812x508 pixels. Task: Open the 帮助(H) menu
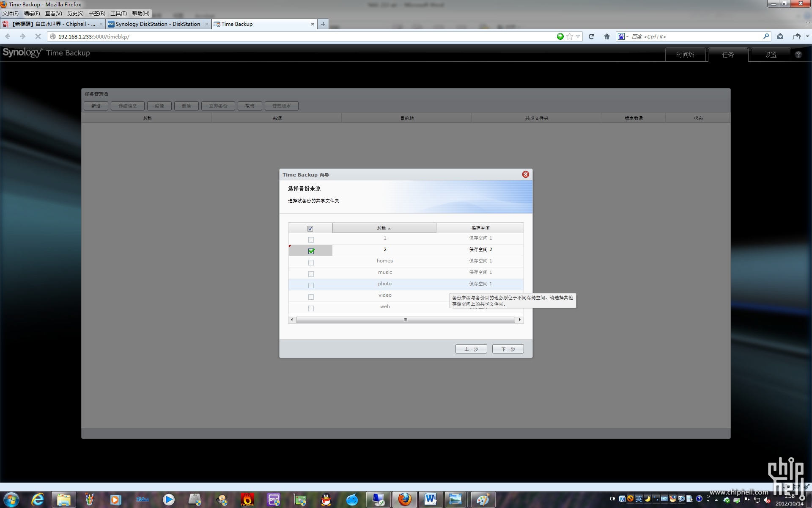140,14
